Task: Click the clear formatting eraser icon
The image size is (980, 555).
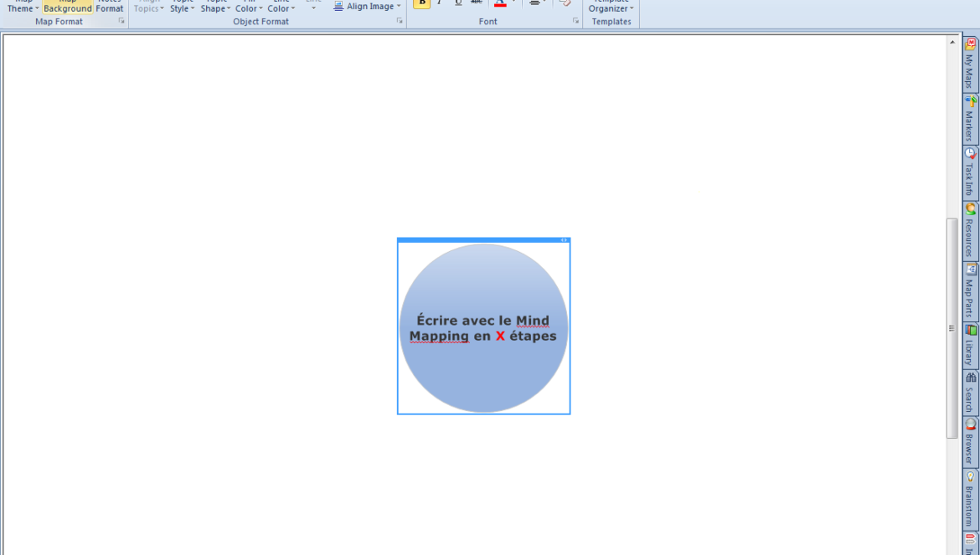Action: (x=565, y=3)
